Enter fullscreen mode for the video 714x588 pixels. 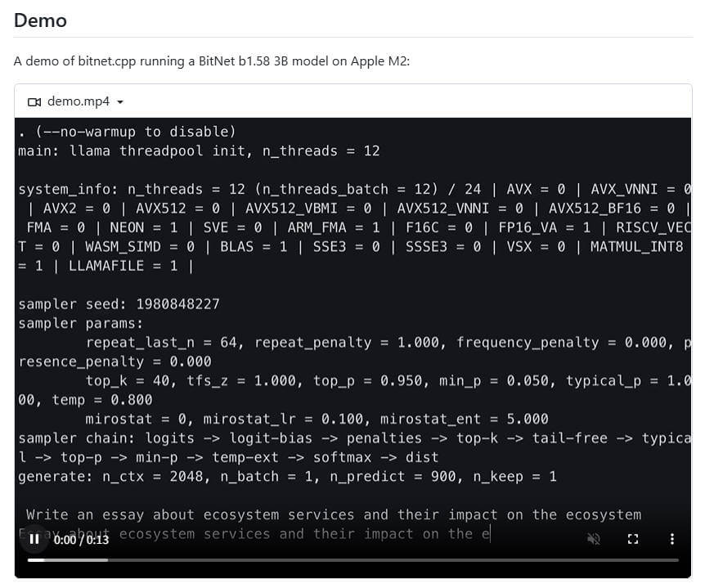coord(633,539)
